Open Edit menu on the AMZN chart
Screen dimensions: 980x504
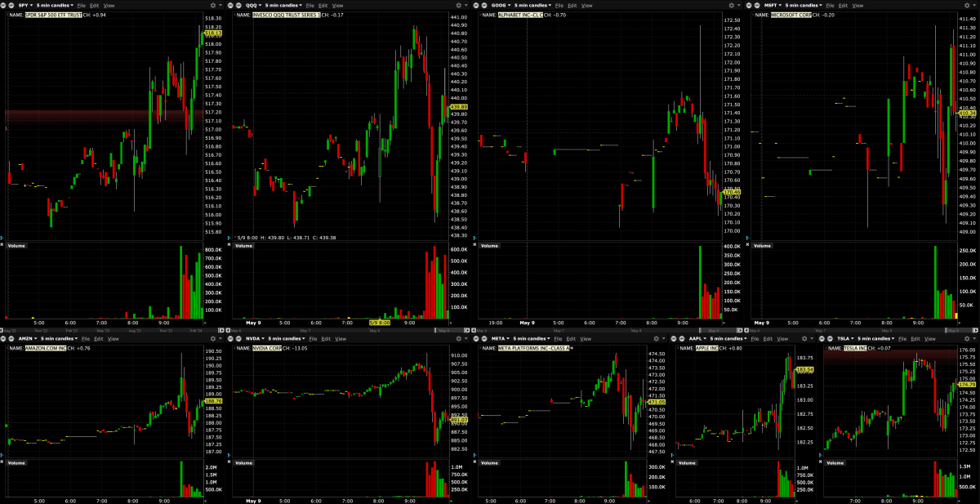pos(97,338)
